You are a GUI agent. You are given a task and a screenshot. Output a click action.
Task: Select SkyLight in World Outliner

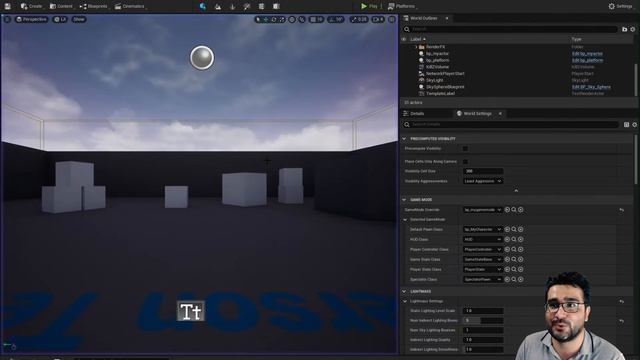click(434, 80)
